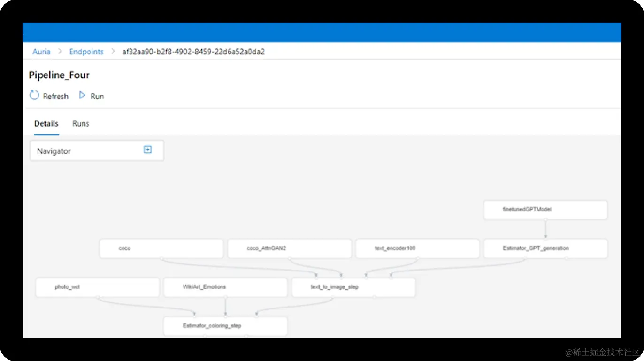This screenshot has height=361, width=644.
Task: Click the WikiArt_Emotions node output port
Action: tap(225, 297)
